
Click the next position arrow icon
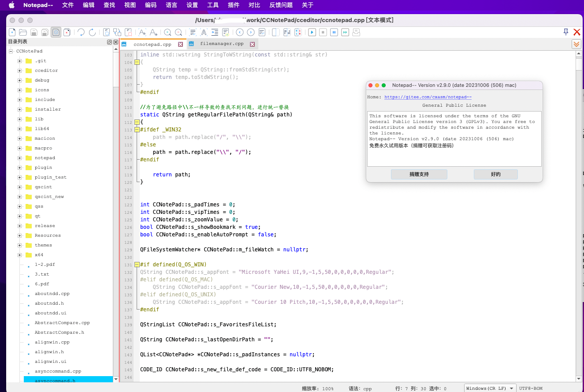pos(251,32)
